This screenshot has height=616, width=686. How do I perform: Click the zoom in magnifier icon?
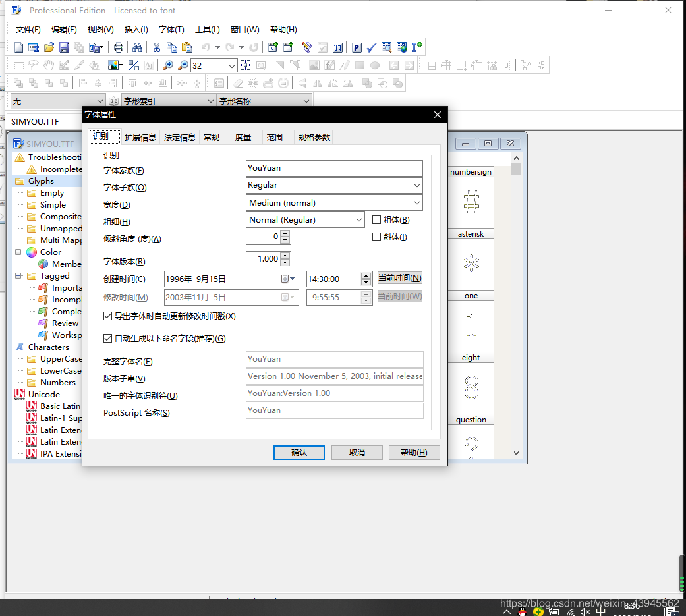coord(167,65)
